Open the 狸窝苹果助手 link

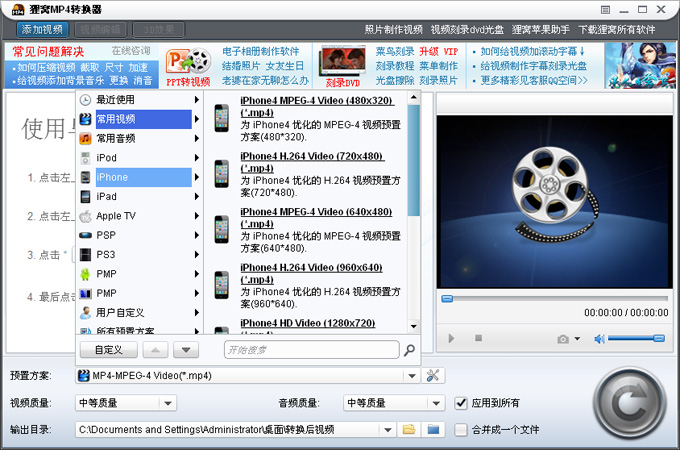click(x=541, y=29)
